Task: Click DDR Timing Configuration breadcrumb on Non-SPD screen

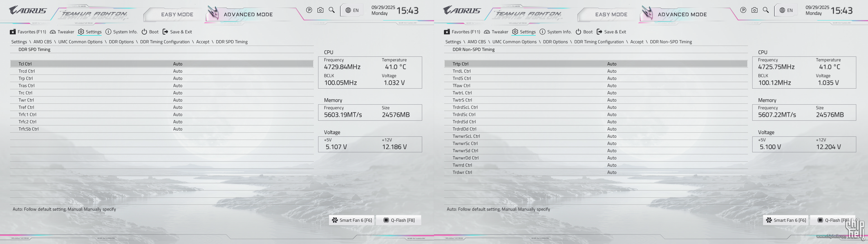Action: point(599,42)
